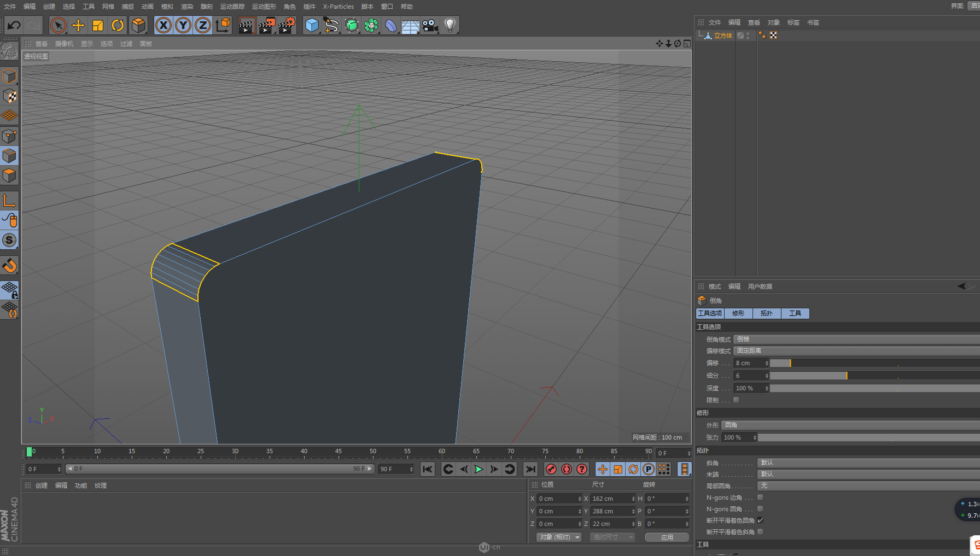
Task: Select the Rotate tool icon
Action: (x=118, y=26)
